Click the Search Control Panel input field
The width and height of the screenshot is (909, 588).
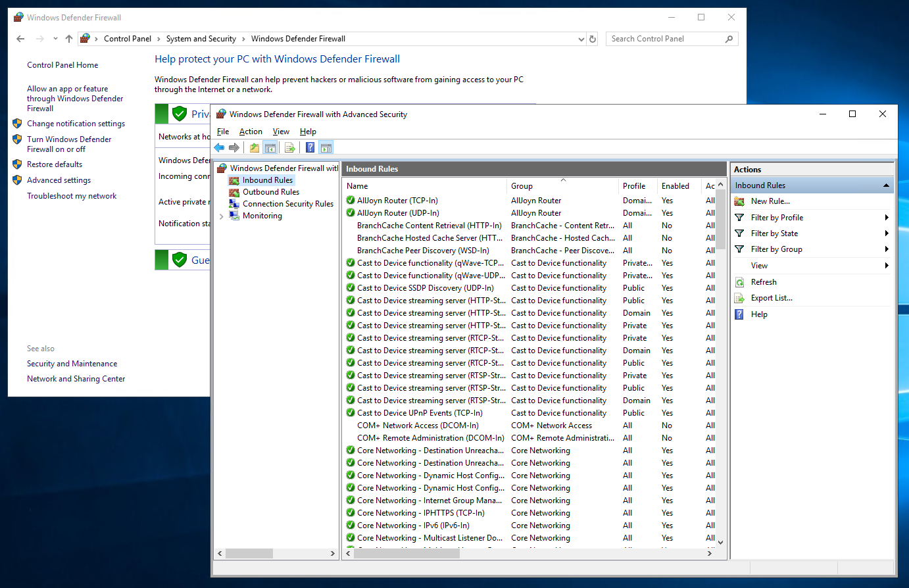[x=665, y=39]
